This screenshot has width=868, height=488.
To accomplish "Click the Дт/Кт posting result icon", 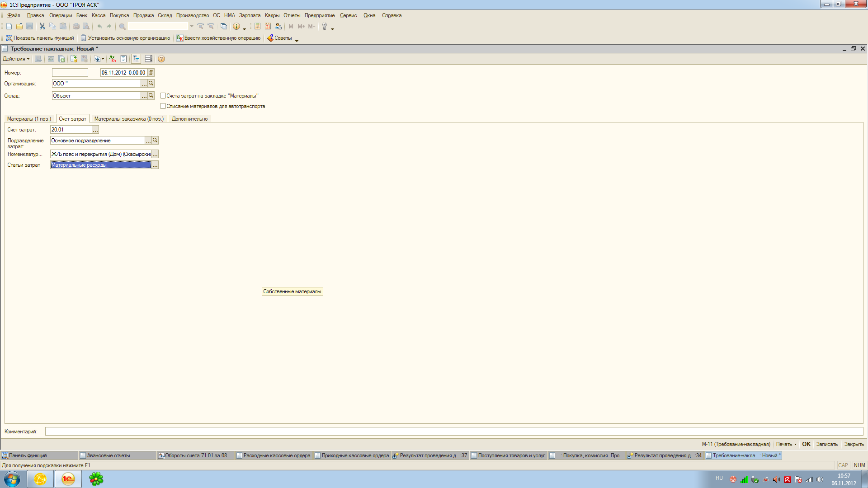I will [113, 59].
